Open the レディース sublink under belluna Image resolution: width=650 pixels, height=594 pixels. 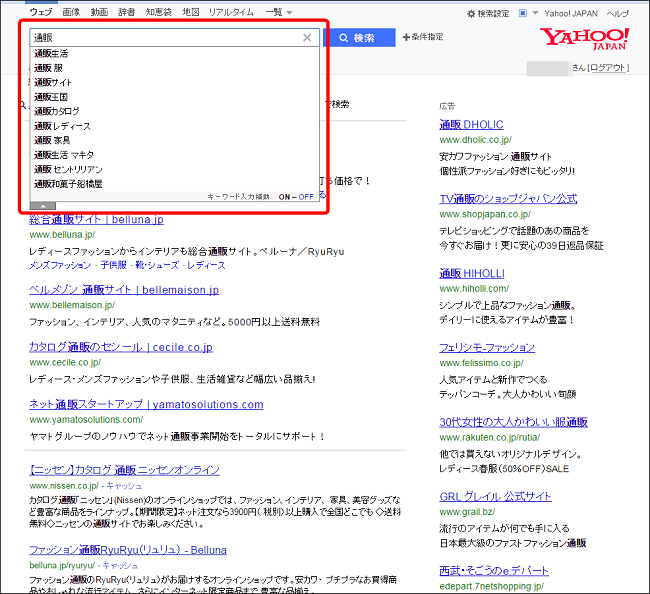coord(206,265)
